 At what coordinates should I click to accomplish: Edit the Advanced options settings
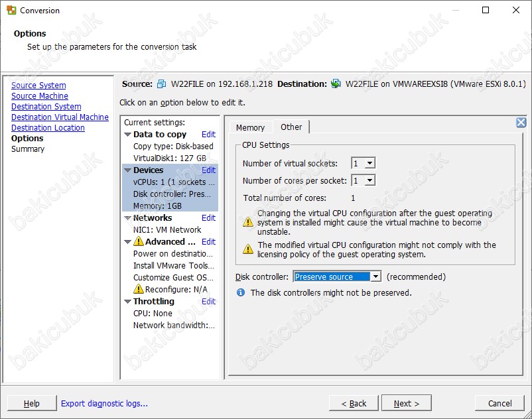point(208,241)
